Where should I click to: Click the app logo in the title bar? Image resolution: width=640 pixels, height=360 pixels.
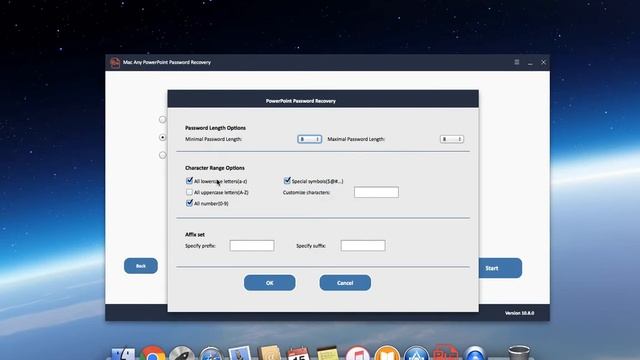tap(115, 62)
